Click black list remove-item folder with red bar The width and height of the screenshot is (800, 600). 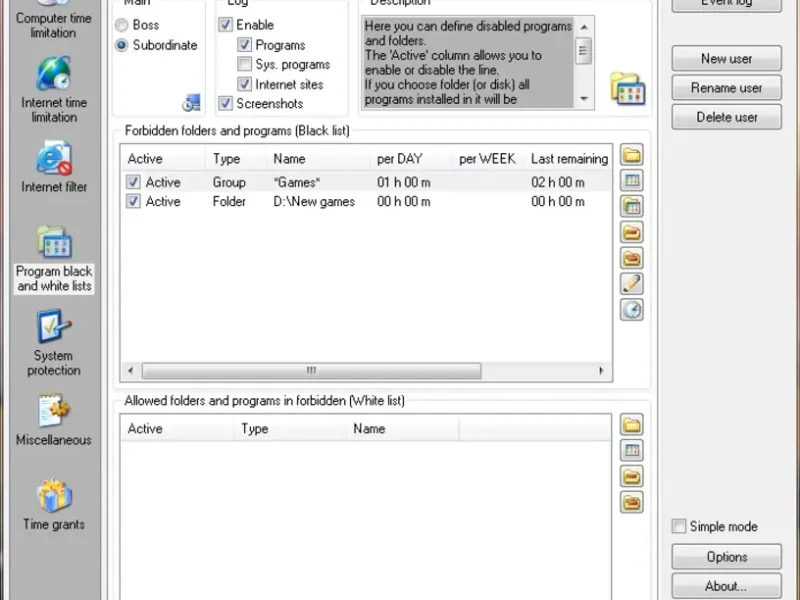point(632,233)
